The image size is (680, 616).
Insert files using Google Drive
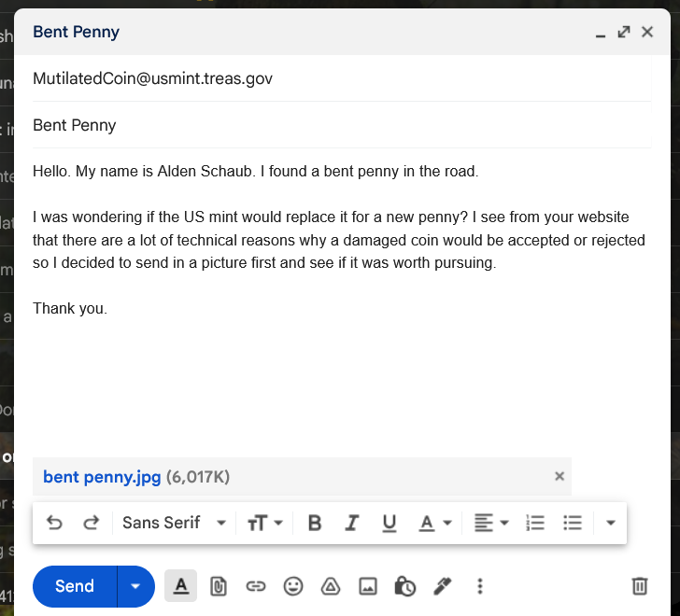(x=331, y=586)
